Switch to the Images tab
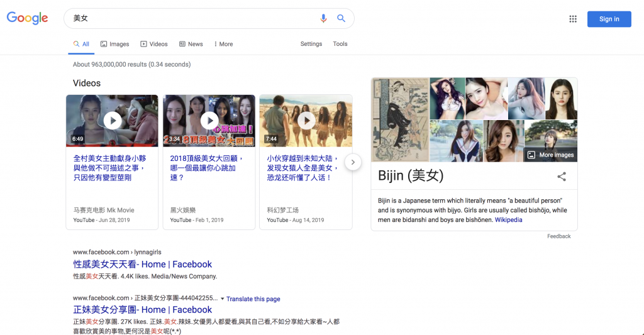 click(114, 44)
